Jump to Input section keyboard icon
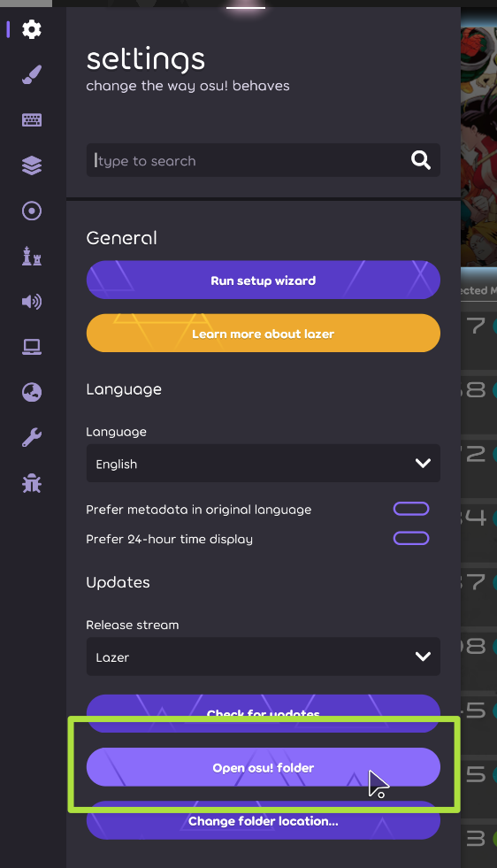Viewport: 497px width, 868px height. point(32,119)
